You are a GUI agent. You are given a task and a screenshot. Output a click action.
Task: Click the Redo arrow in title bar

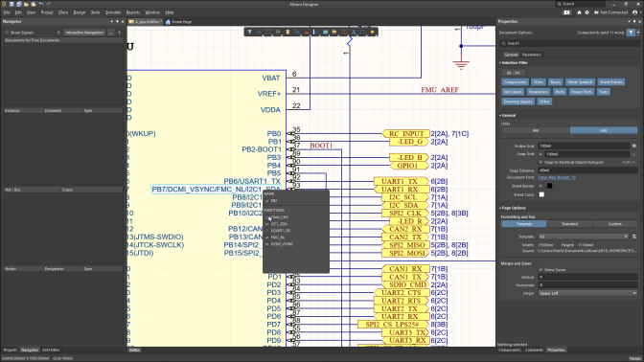tap(49, 4)
